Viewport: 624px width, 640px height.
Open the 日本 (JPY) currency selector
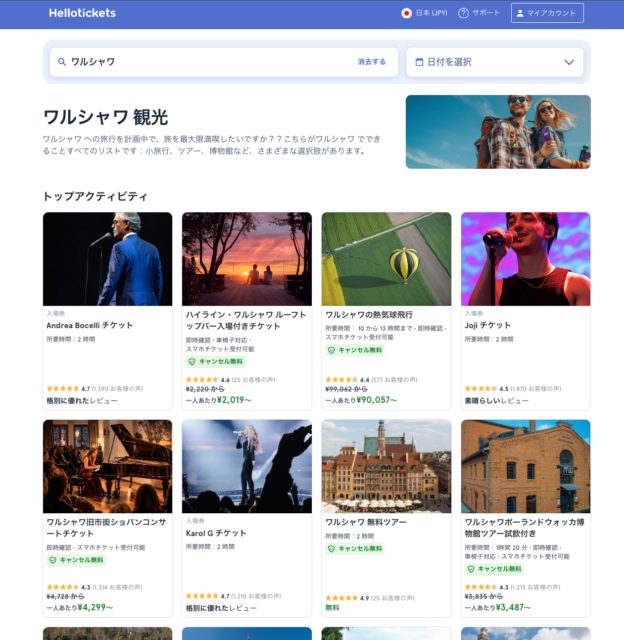(x=424, y=13)
